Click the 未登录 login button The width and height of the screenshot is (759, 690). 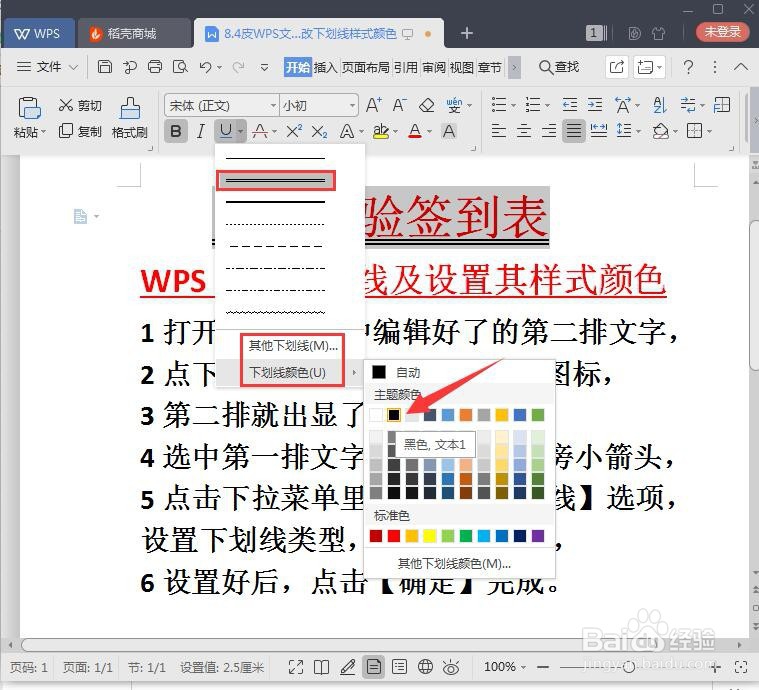pyautogui.click(x=722, y=32)
